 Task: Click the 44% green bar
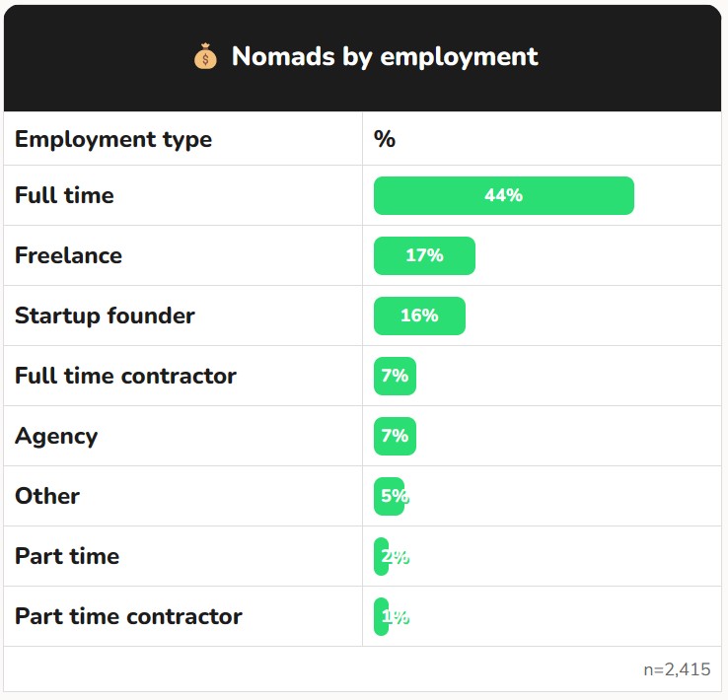coord(503,195)
